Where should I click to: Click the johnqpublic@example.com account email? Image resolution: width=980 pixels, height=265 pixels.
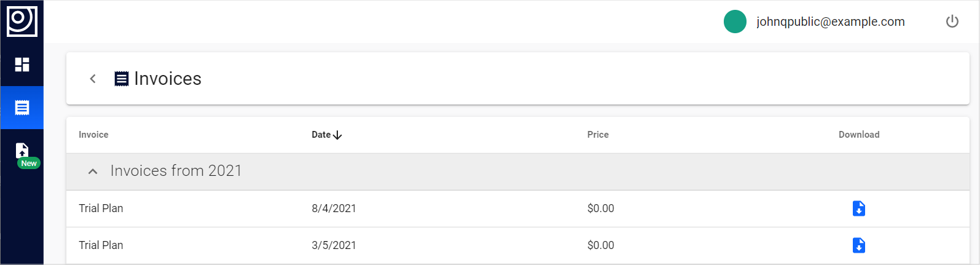830,22
